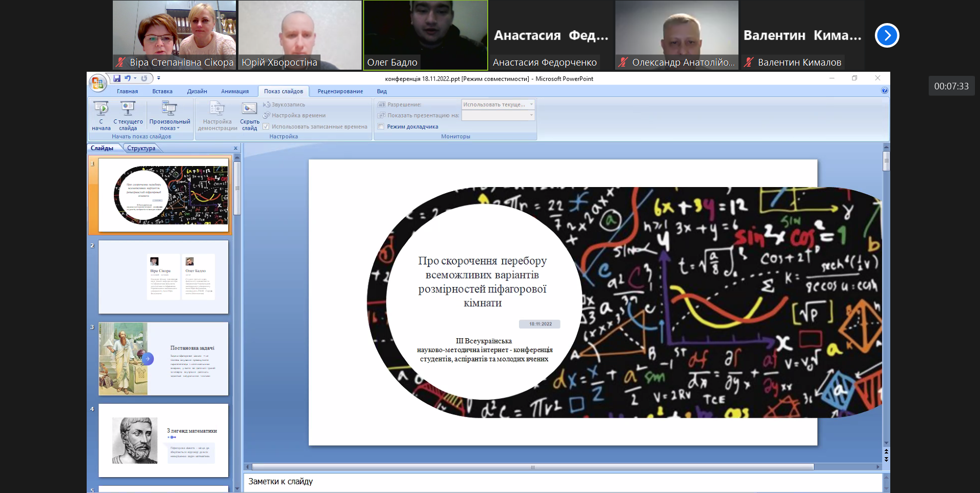This screenshot has width=980, height=493.
Task: Click the main editor vertical scrollbar thumb
Action: 886,161
